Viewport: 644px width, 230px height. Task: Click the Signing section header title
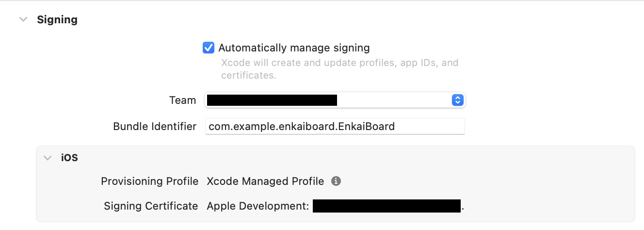tap(57, 20)
